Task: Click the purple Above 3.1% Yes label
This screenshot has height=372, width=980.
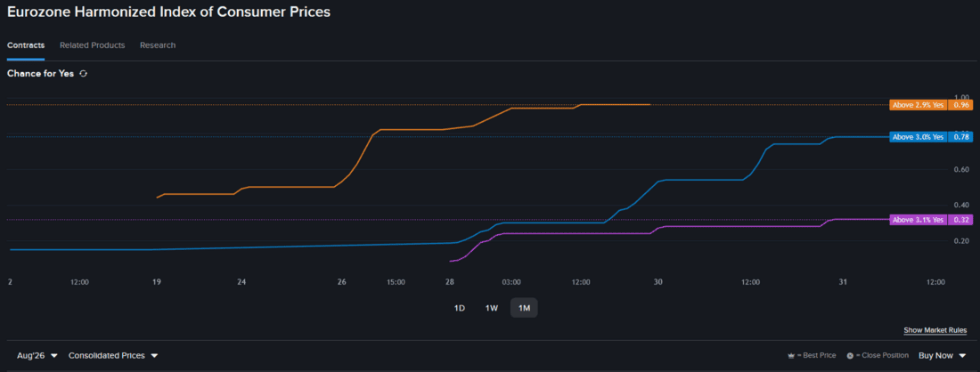Action: coord(919,220)
